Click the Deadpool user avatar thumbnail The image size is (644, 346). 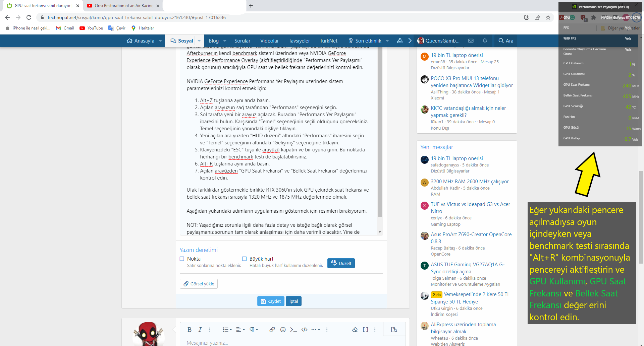pyautogui.click(x=149, y=334)
